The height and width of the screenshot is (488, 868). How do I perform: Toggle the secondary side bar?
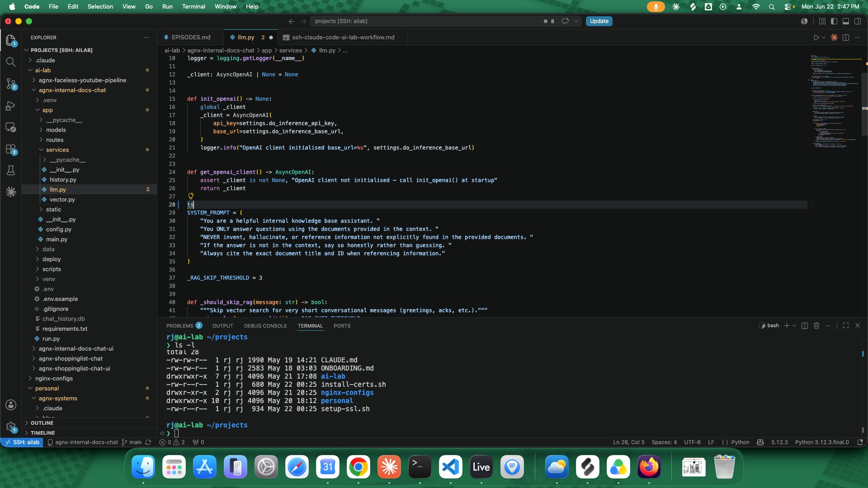point(858,21)
